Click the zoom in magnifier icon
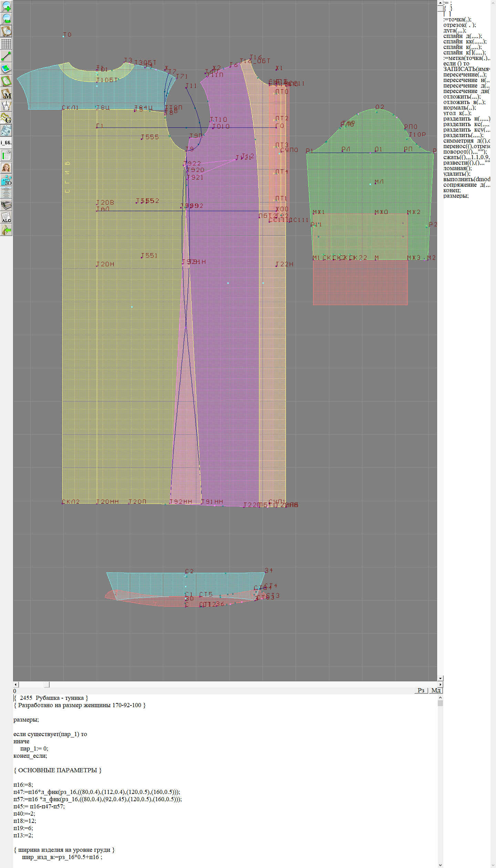This screenshot has height=868, width=496. click(x=6, y=6)
